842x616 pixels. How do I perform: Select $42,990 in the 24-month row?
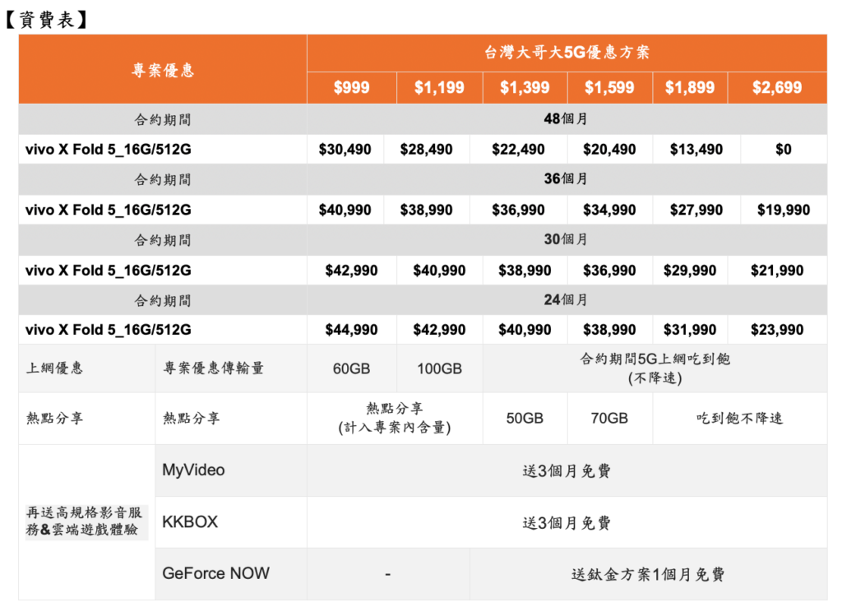[439, 330]
